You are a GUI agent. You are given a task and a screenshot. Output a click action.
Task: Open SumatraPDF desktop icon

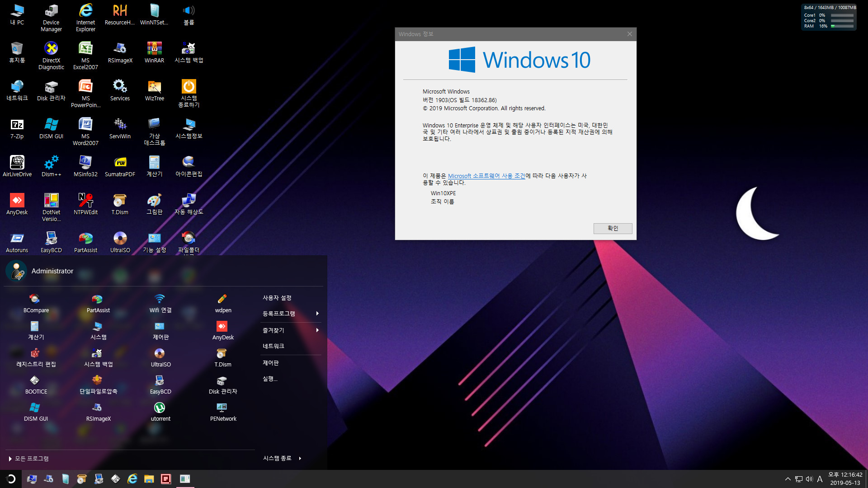(120, 166)
